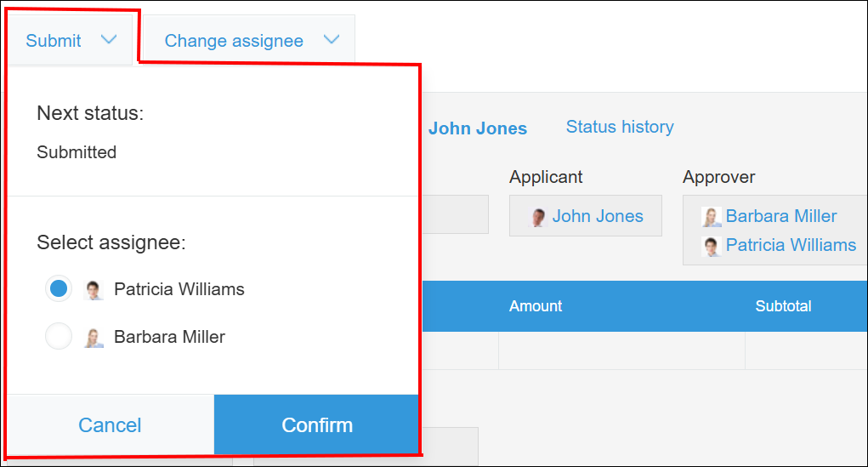
Task: Click Patricia Williams avatar in Approver field
Action: point(712,246)
